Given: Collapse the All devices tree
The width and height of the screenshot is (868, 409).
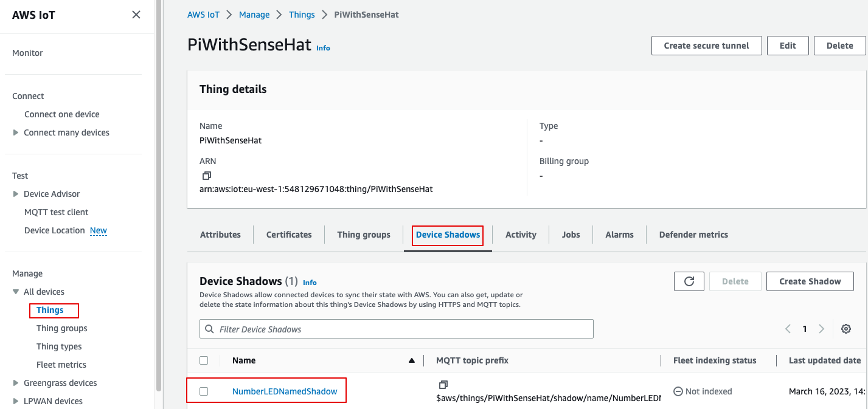Looking at the screenshot, I should point(15,291).
